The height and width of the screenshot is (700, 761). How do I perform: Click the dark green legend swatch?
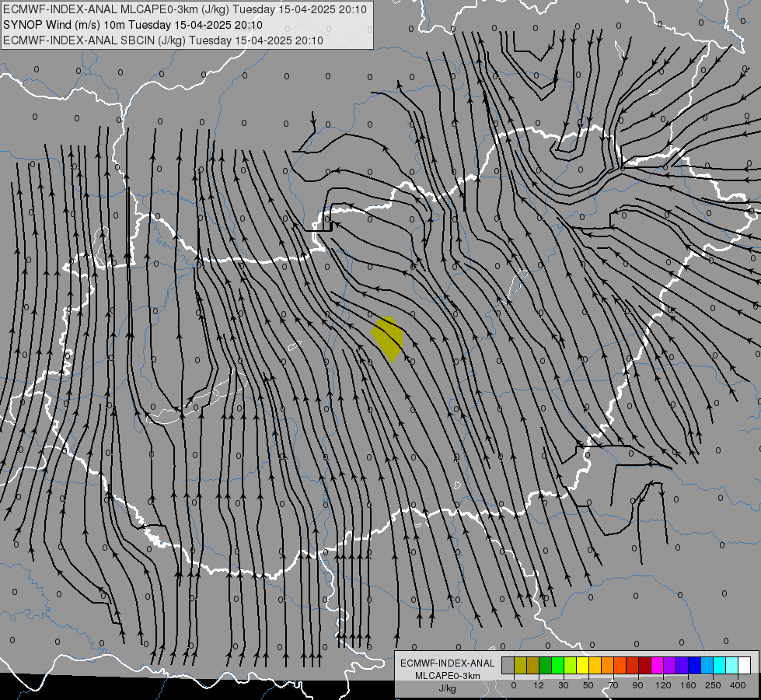tap(546, 665)
